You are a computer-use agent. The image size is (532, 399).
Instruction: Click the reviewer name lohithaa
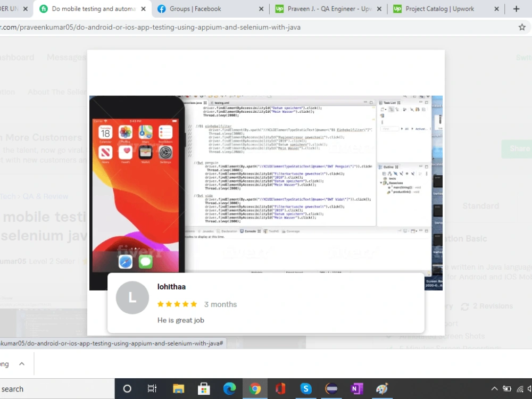(x=171, y=287)
